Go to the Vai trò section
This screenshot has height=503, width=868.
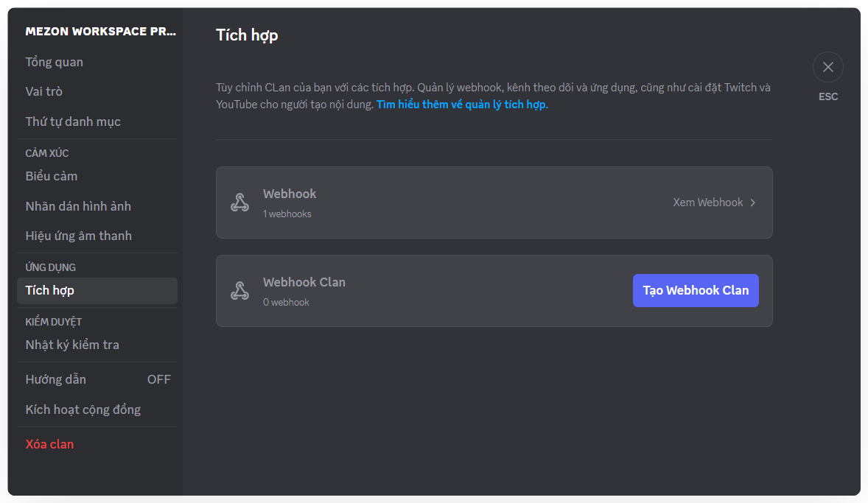click(43, 91)
